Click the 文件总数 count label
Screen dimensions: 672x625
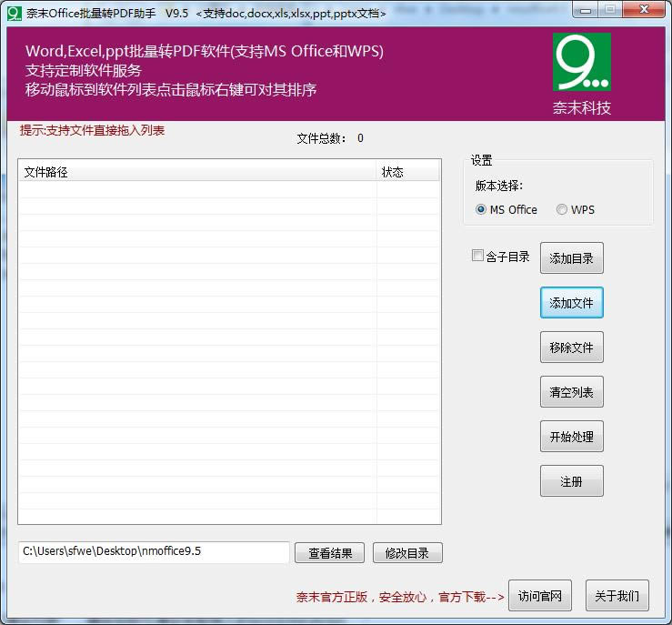[330, 138]
